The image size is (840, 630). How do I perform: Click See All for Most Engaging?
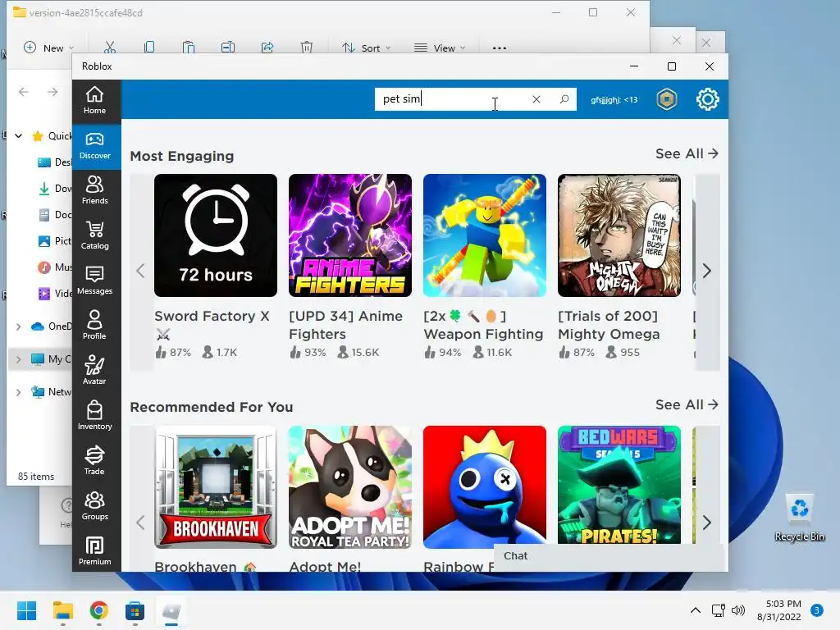[x=687, y=153]
